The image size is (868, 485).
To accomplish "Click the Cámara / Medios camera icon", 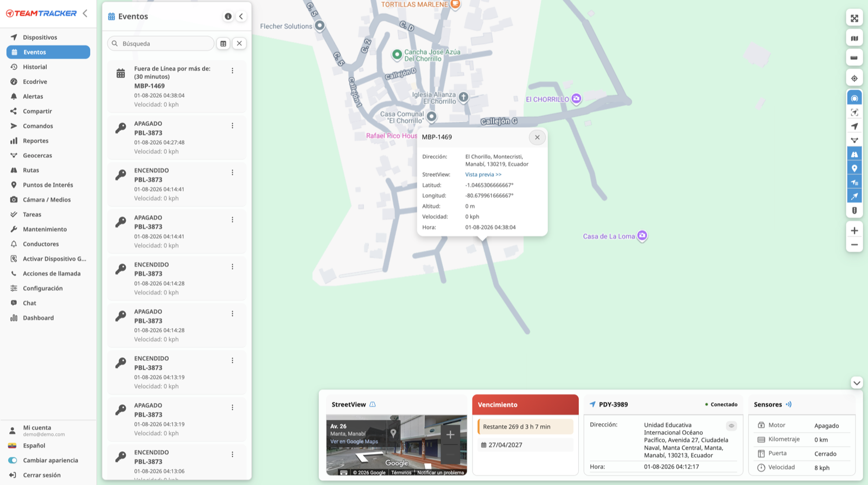I will tap(14, 200).
